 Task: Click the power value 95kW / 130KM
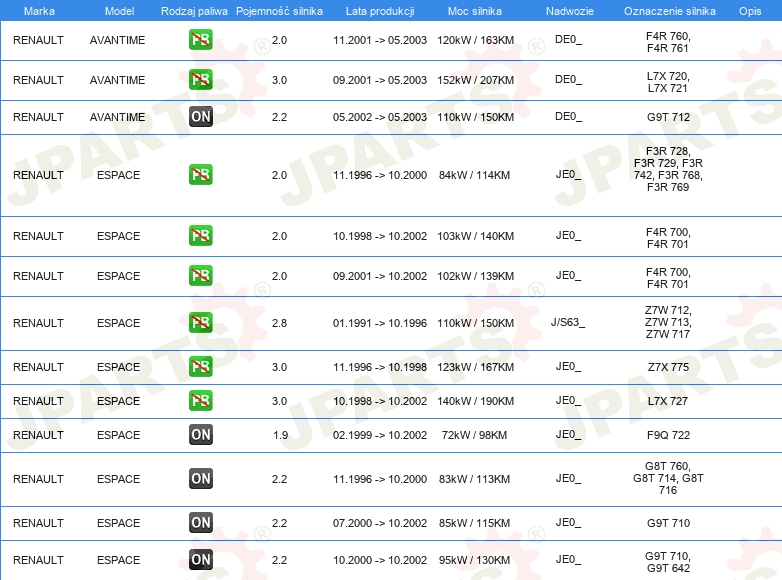point(474,560)
